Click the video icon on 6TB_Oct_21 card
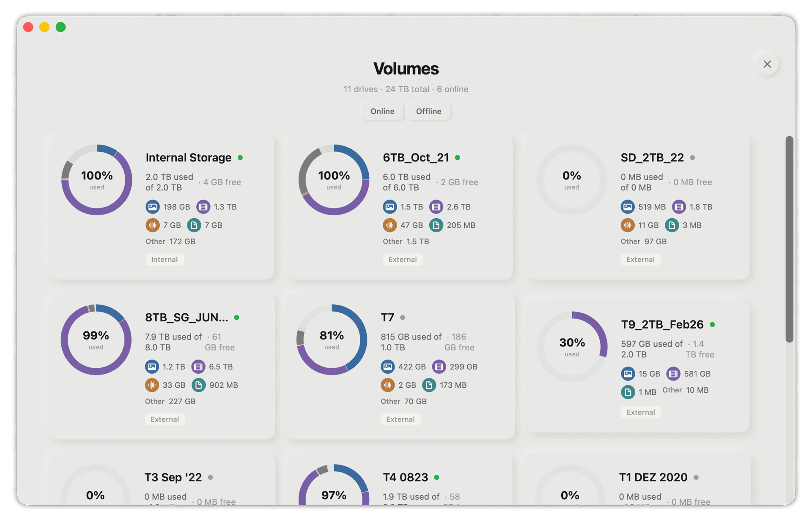 436,207
